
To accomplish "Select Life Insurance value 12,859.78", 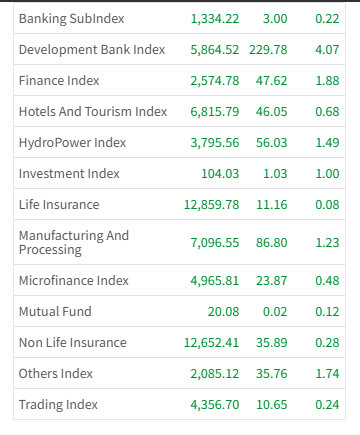I will [212, 205].
